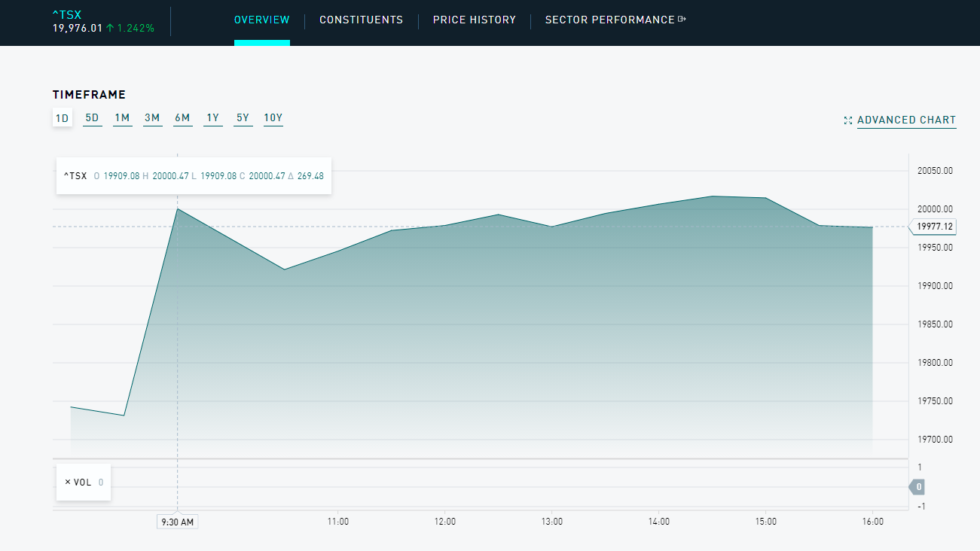The width and height of the screenshot is (980, 551).
Task: Select the 5Y timeframe
Action: 243,118
